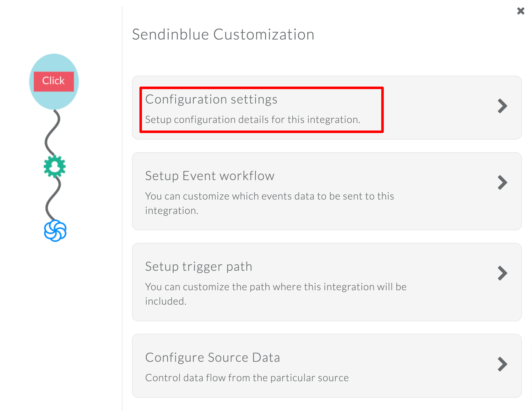Click the X to dismiss the panel
Screen dimensions: 532x411
pos(520,11)
